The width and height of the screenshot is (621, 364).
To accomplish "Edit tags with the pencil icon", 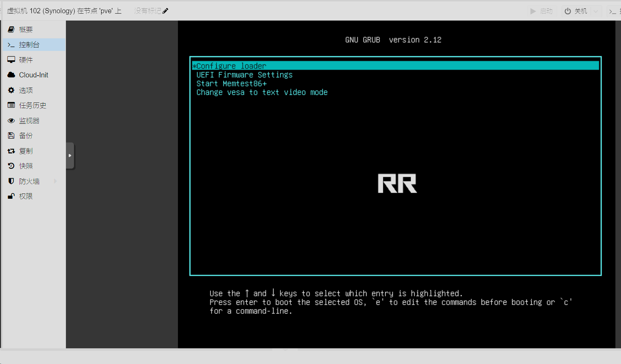I will click(x=165, y=11).
